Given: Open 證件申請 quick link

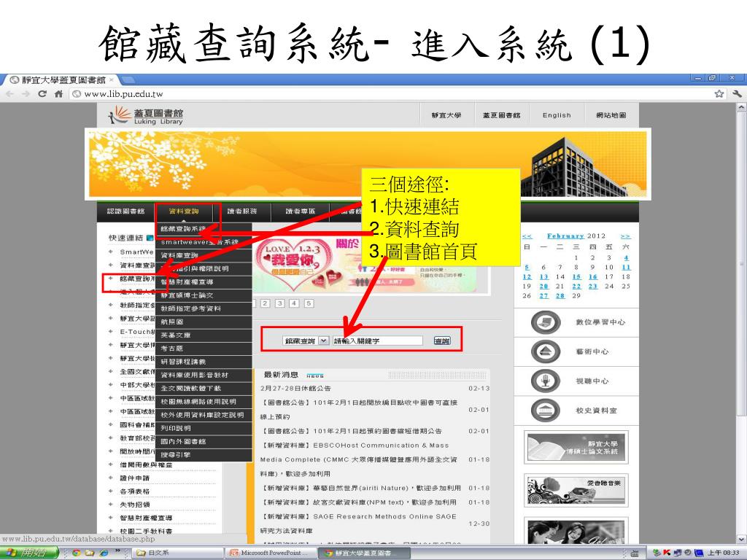Looking at the screenshot, I should point(135,478).
